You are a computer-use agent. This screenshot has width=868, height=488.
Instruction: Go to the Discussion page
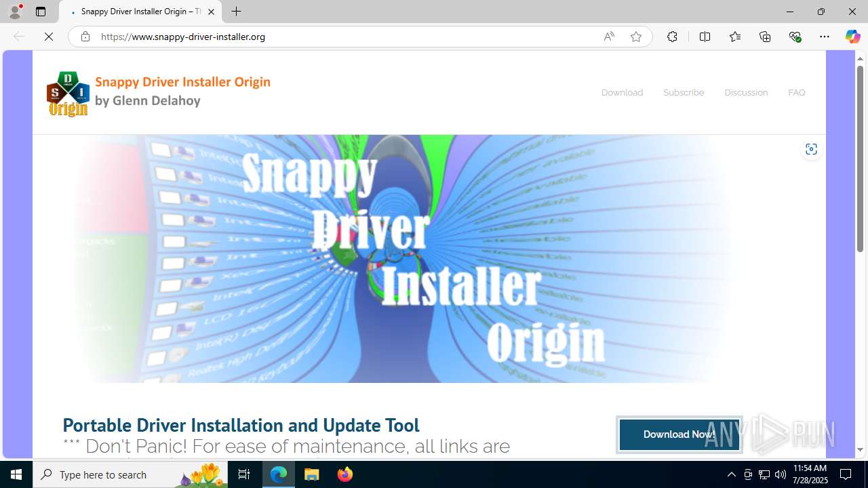746,93
